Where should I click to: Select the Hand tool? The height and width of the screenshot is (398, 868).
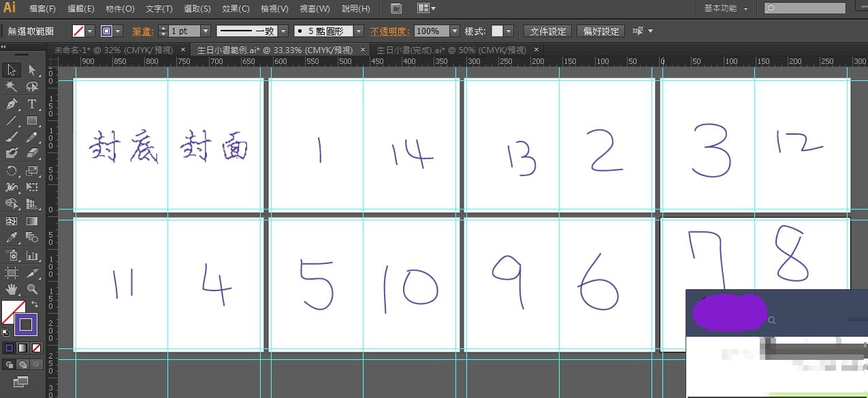coord(12,290)
